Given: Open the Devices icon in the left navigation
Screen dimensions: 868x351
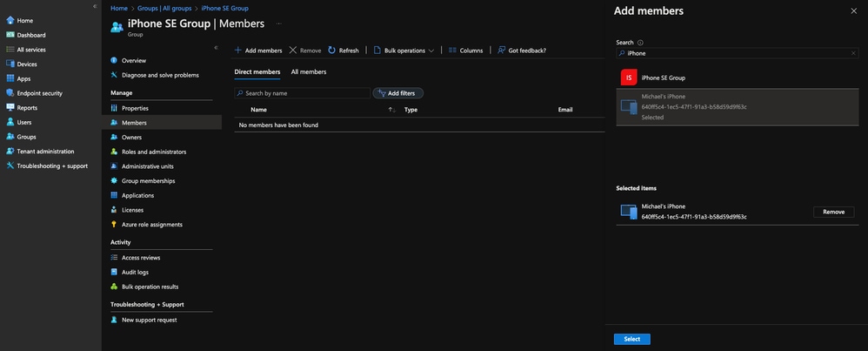Looking at the screenshot, I should (10, 64).
